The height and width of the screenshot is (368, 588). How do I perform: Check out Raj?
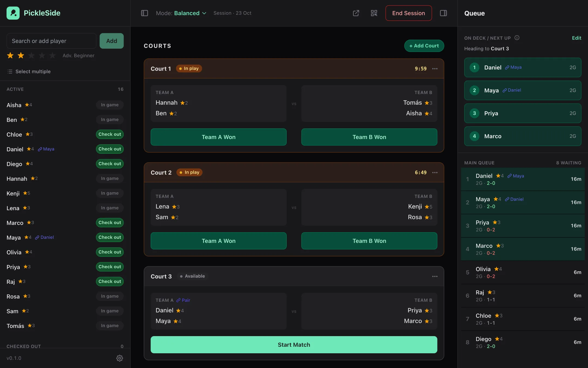point(110,281)
